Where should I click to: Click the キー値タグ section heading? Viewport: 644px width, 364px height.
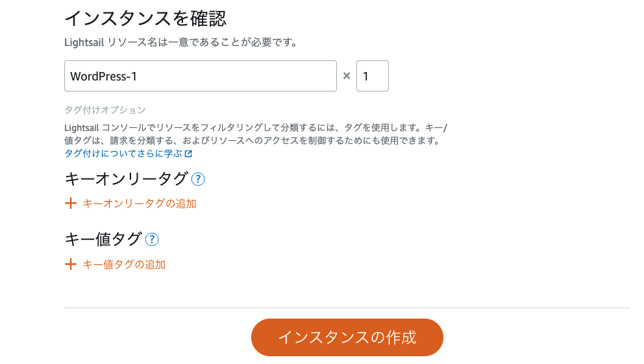(103, 239)
